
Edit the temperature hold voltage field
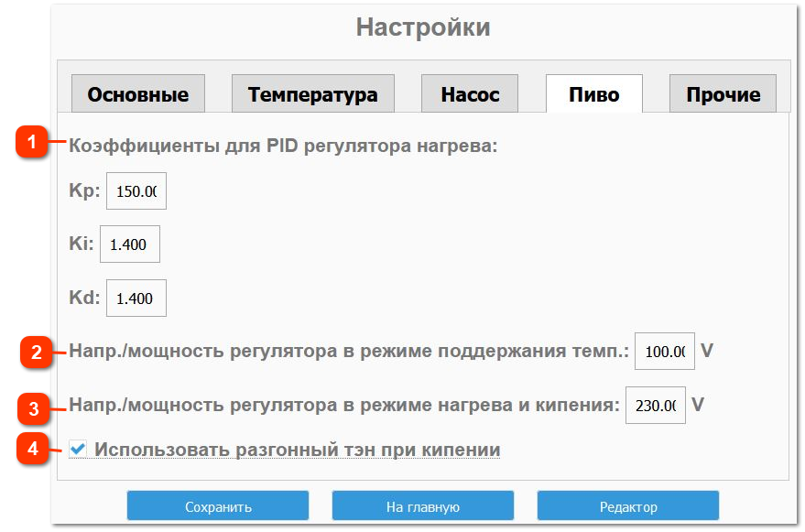pos(665,352)
